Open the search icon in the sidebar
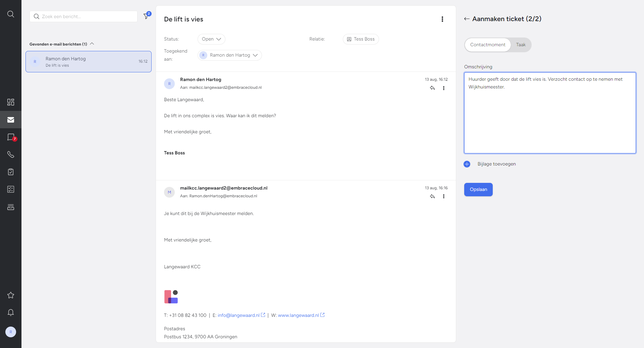 [11, 14]
